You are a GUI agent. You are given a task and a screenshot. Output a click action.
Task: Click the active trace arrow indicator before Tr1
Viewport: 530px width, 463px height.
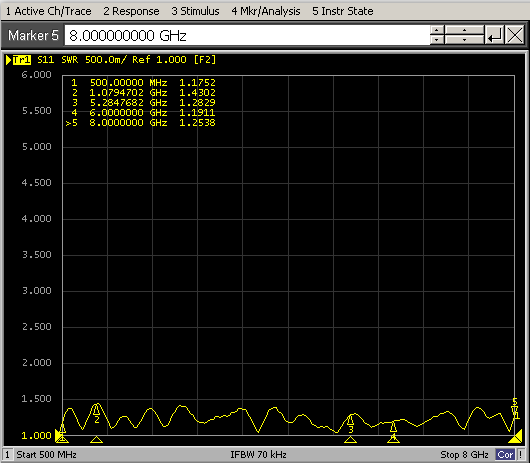(8, 60)
